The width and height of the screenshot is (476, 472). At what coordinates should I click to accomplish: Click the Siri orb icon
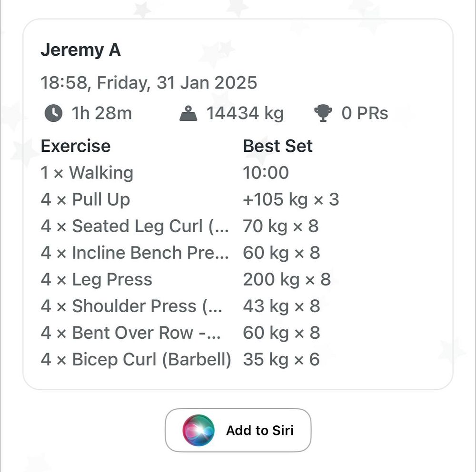coord(198,430)
